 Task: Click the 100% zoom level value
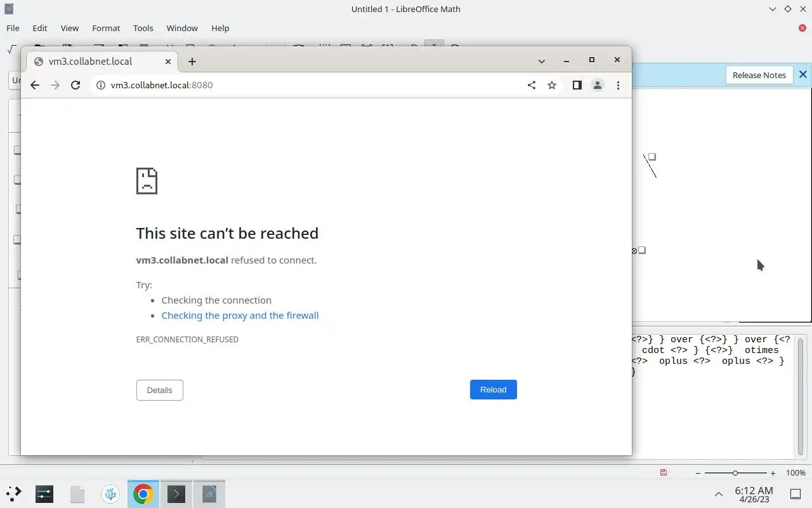click(x=796, y=473)
